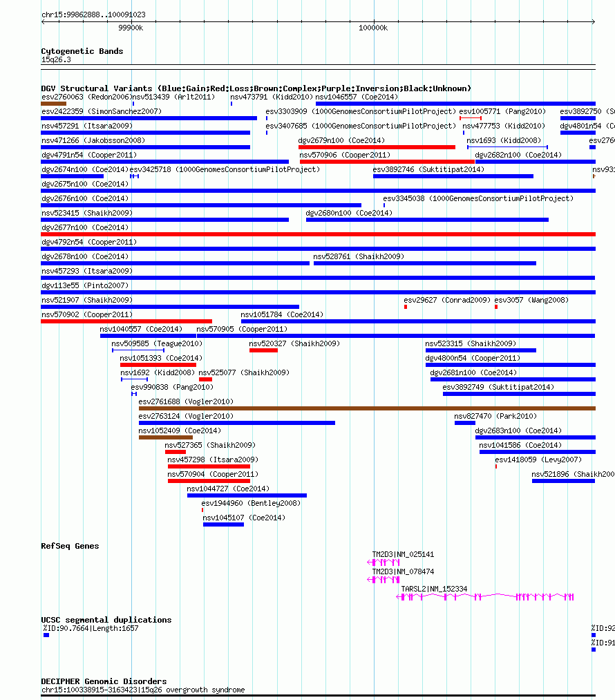Open the Cytogenetic Bands track title
Screen dimensions: 615x700
[82, 51]
